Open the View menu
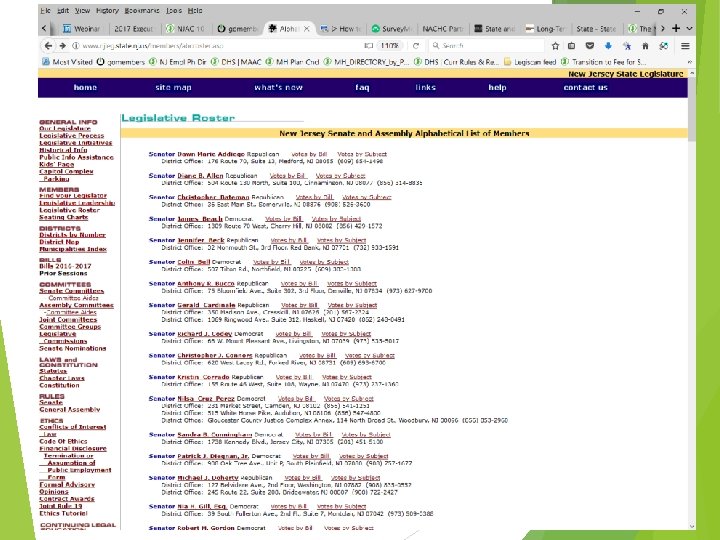The image size is (720, 540). [82, 11]
